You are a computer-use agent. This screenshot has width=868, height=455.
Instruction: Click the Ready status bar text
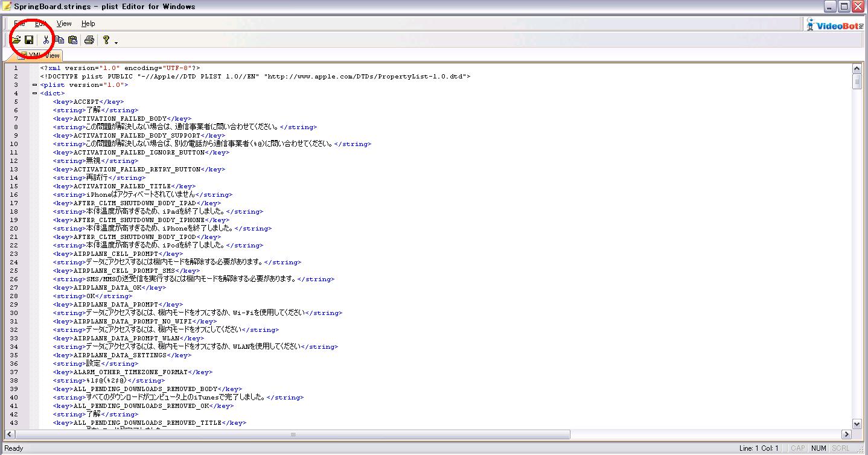tap(14, 448)
